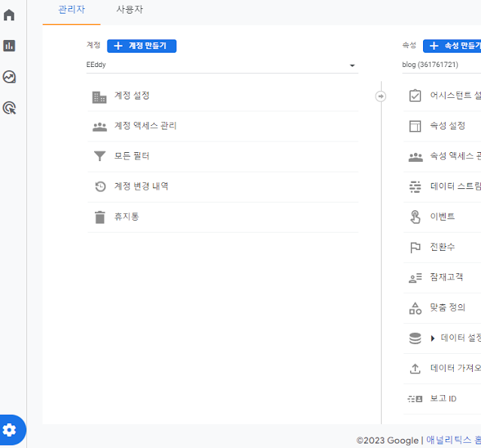Click the database icon for 데이터 설정
This screenshot has width=481, height=448.
point(415,339)
